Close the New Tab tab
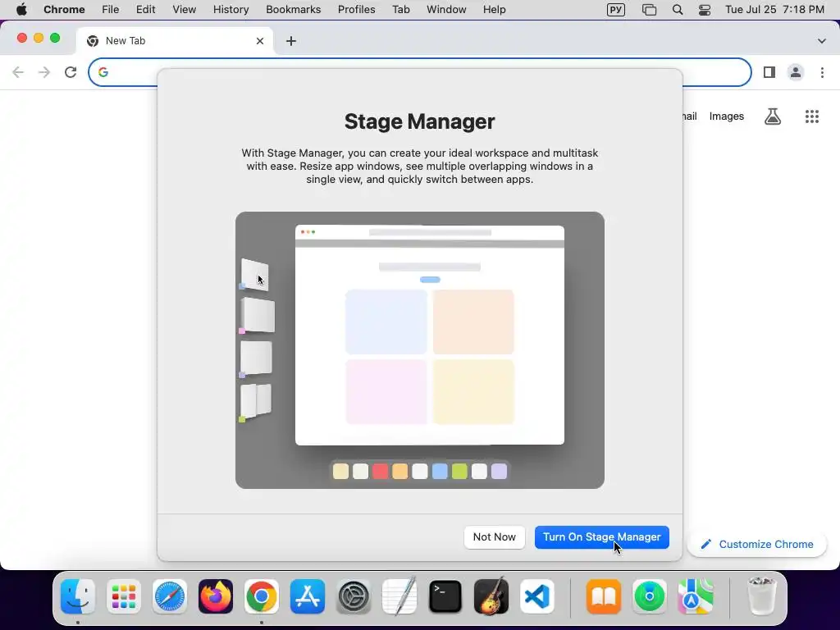 click(260, 41)
